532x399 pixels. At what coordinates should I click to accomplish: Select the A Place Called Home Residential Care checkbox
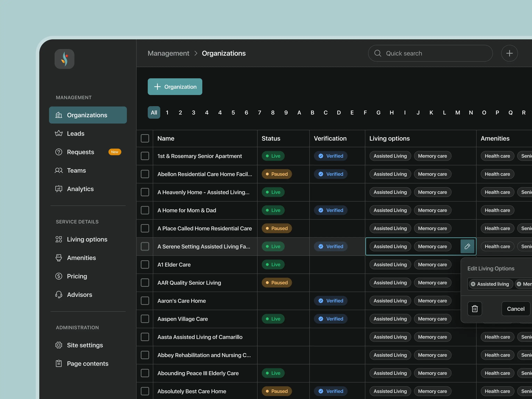click(145, 228)
